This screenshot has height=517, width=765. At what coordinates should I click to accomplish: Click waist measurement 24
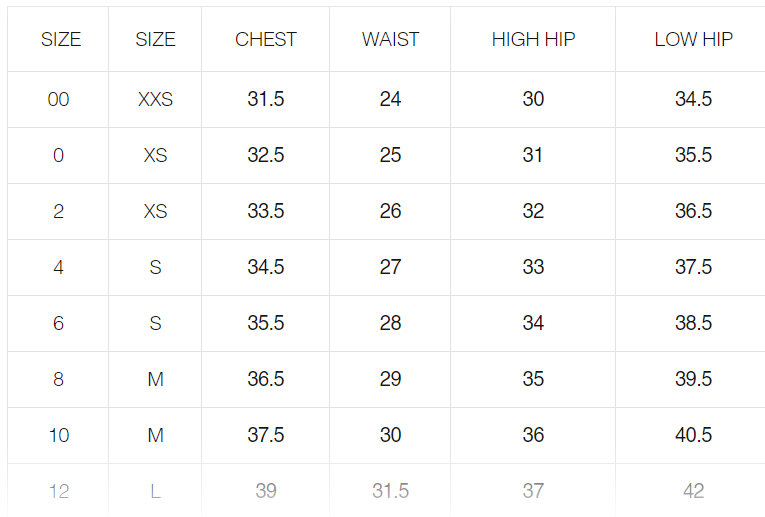click(390, 100)
